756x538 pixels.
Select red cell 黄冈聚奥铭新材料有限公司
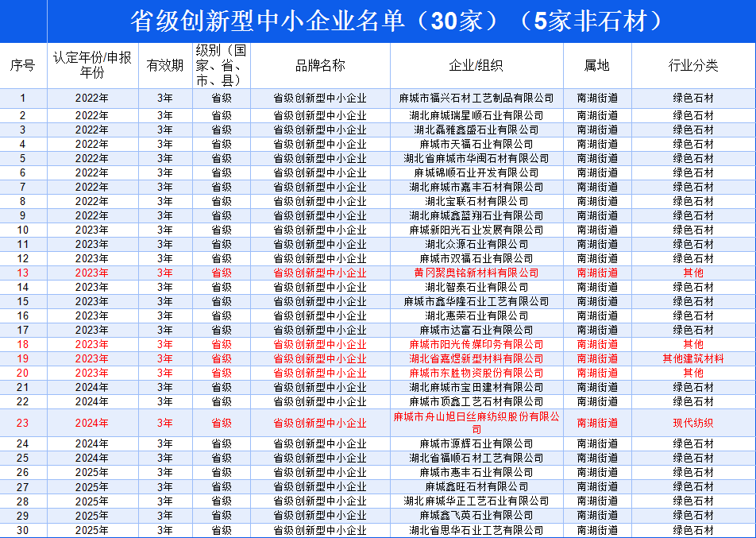pos(476,273)
